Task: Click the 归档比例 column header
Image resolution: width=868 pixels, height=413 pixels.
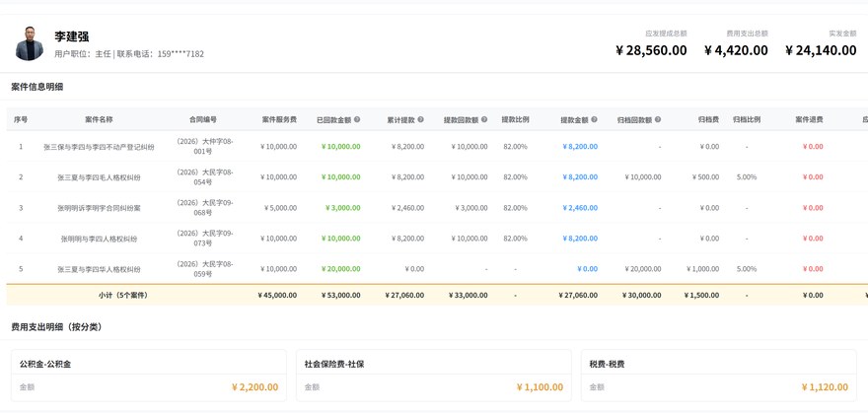Action: tap(747, 119)
